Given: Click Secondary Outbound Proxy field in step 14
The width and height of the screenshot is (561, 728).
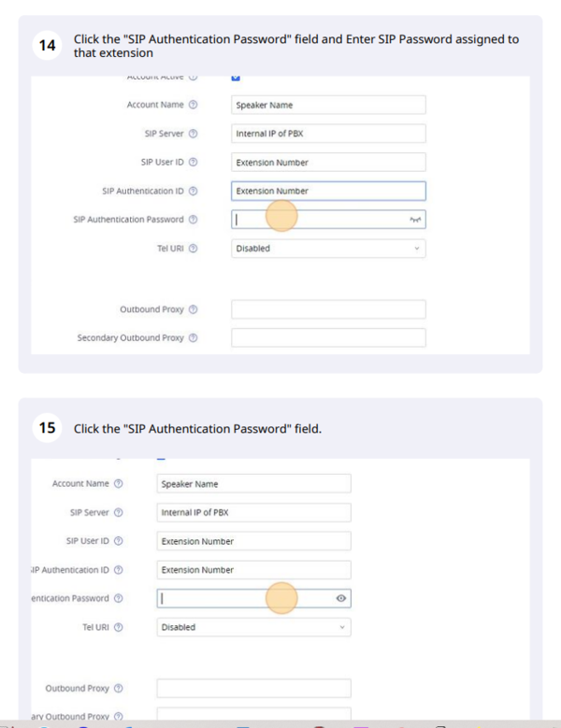Looking at the screenshot, I should (x=328, y=337).
